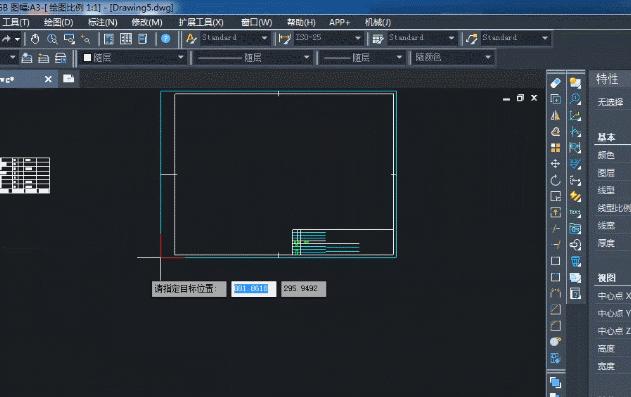Select the Explode tool
The width and height of the screenshot is (631, 397).
[x=555, y=341]
